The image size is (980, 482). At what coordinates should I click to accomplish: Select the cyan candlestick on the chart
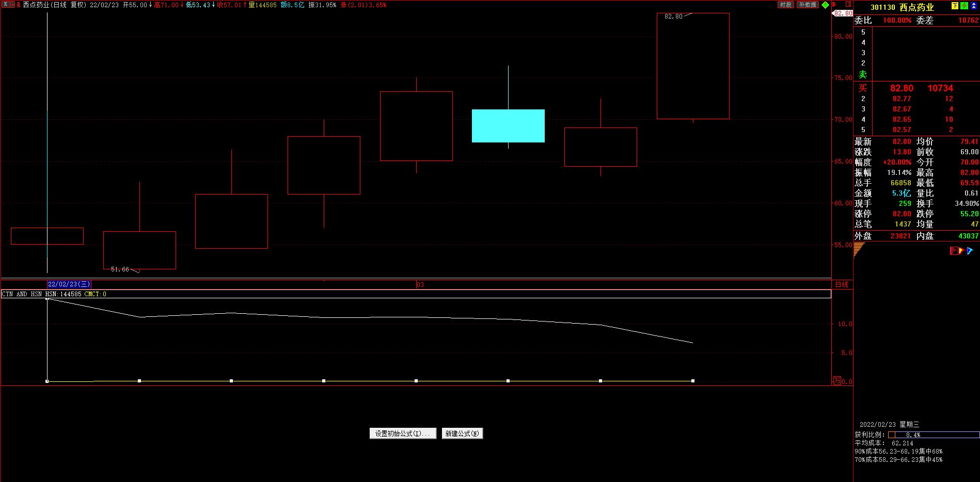click(x=508, y=126)
